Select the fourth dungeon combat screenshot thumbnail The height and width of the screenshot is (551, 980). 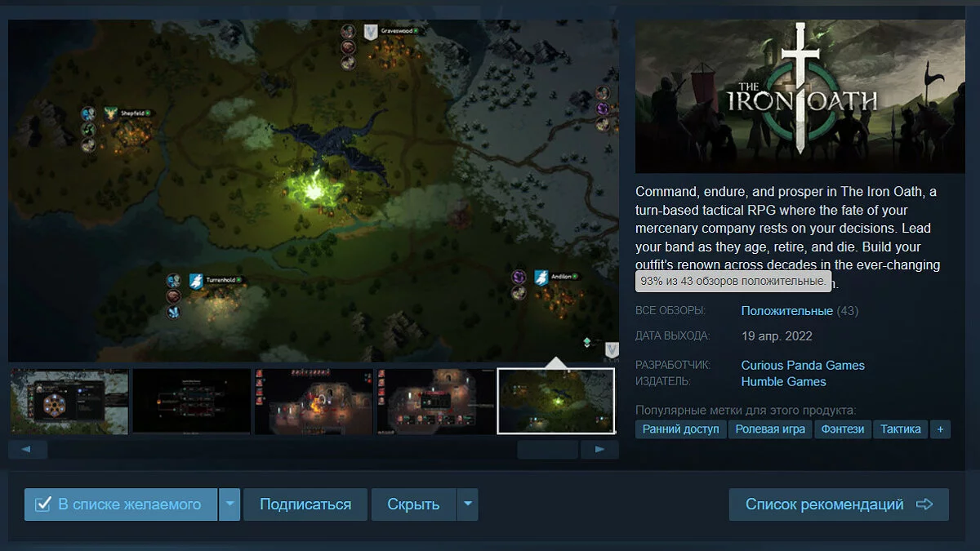(435, 402)
